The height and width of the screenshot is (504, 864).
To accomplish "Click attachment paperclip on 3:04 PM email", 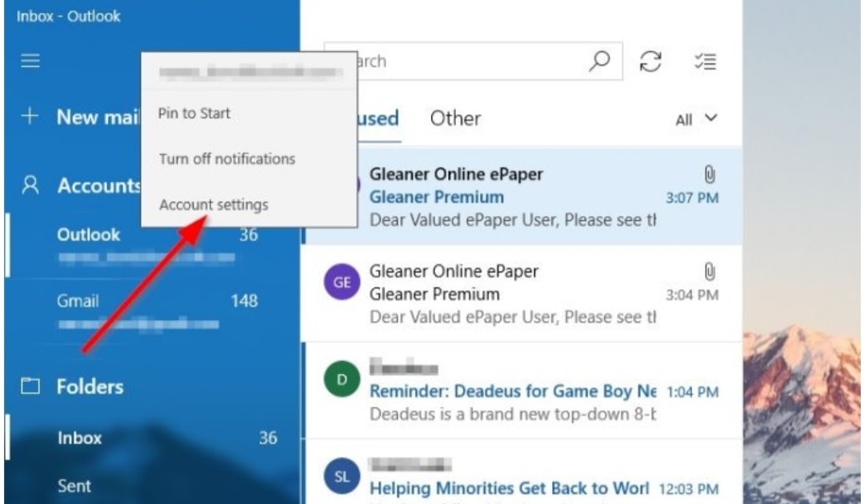I will (x=710, y=271).
